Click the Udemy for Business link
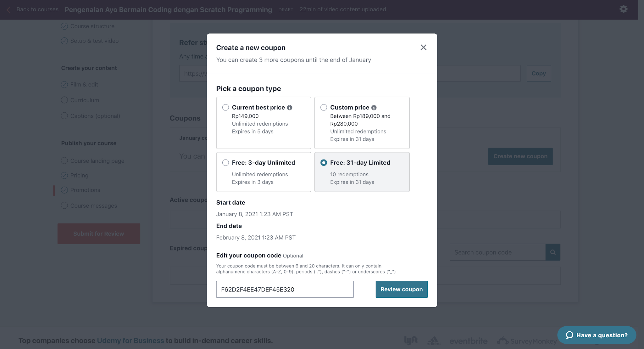The height and width of the screenshot is (349, 644). click(x=130, y=341)
